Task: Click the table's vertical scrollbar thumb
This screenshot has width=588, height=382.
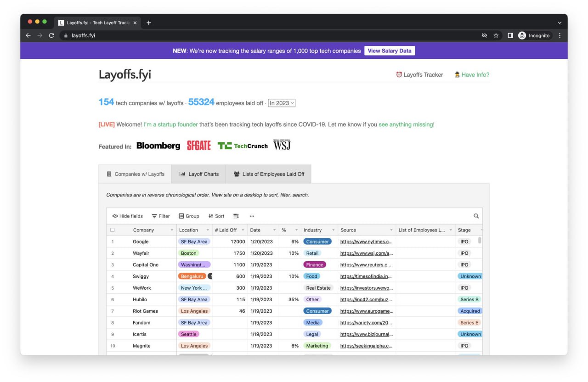Action: (480, 240)
